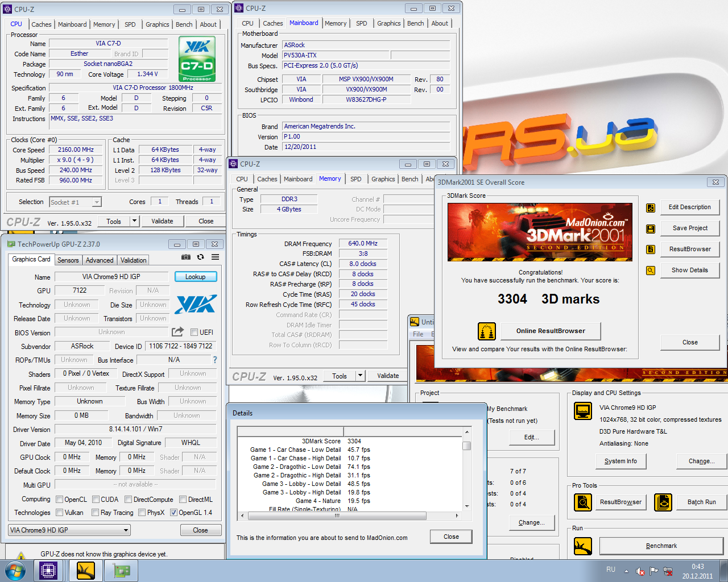Click BIOS export share icon in GPU-Z
728x582 pixels.
tap(178, 331)
